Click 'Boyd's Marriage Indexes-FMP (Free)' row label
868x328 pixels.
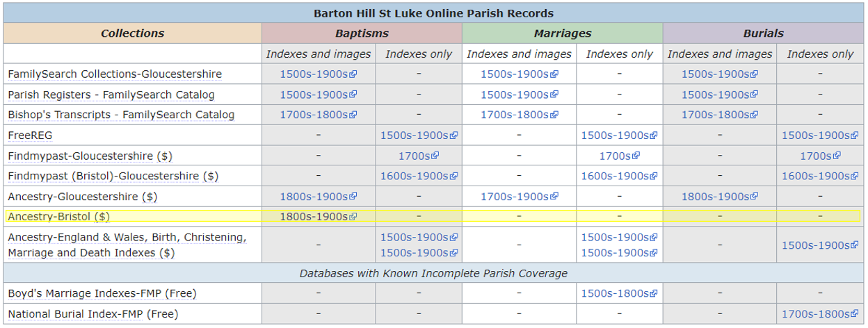coord(102,293)
